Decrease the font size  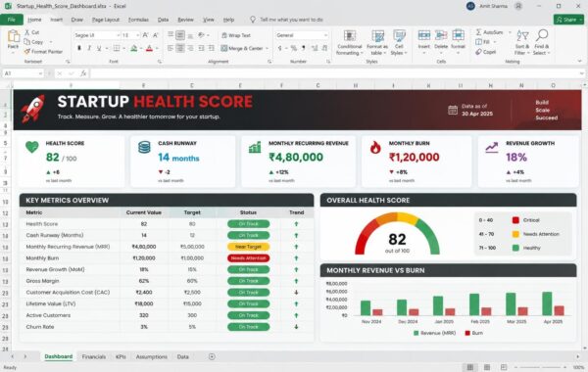click(156, 35)
